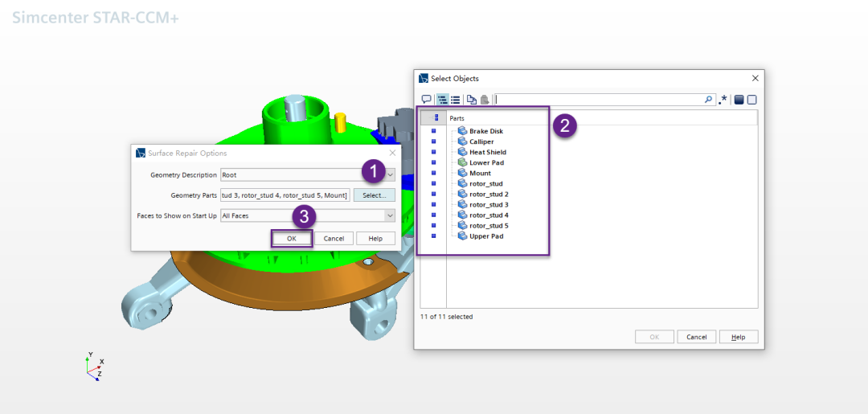Click the magnifier search icon in filter box
868x414 pixels.
click(708, 100)
